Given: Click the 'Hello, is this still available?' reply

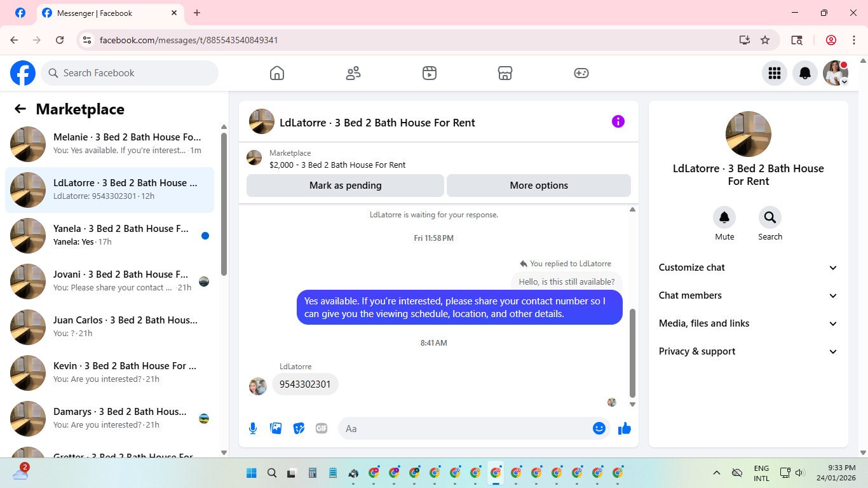Looking at the screenshot, I should point(567,281).
